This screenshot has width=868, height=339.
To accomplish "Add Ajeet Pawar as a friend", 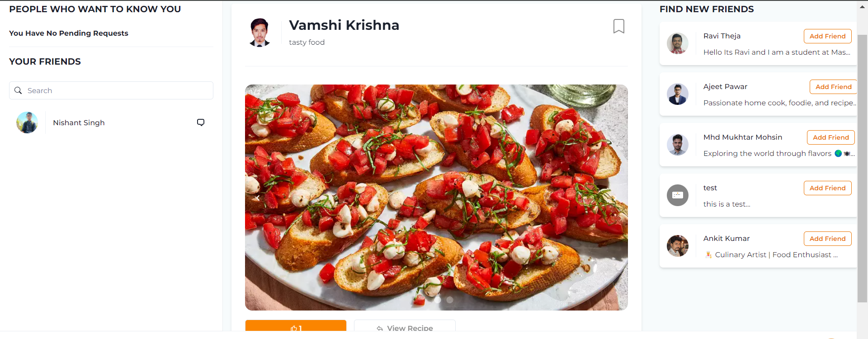I will 833,86.
